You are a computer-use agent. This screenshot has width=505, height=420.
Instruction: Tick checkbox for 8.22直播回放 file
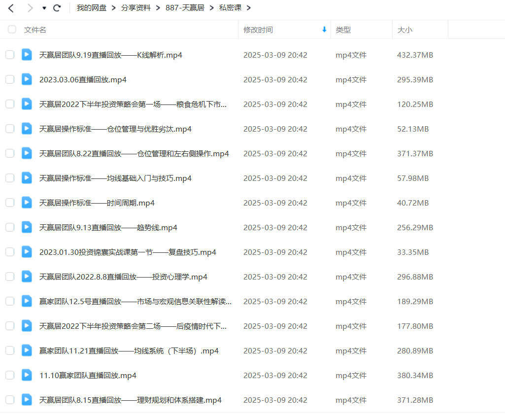[10, 153]
